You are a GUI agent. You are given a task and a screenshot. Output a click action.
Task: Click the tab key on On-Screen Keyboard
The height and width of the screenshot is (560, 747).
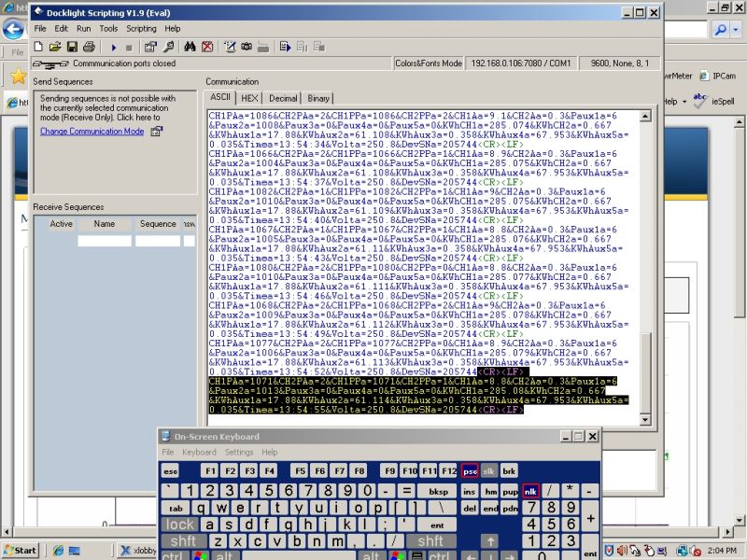[x=176, y=508]
